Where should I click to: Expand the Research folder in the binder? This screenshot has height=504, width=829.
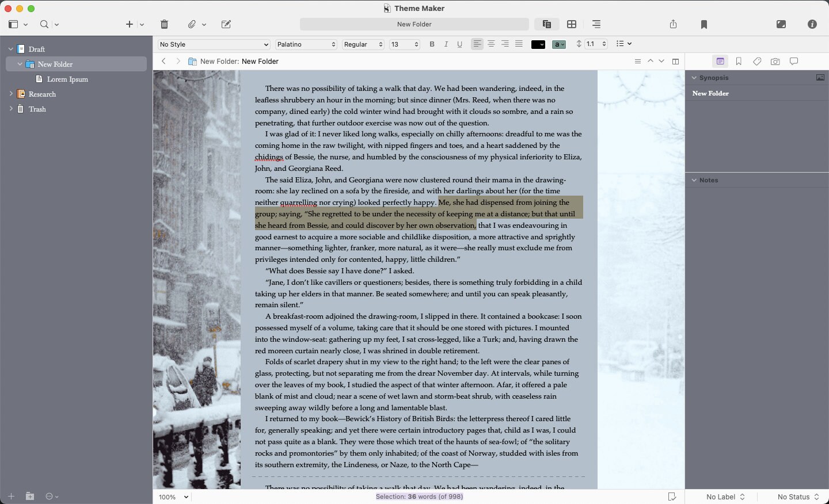coord(10,94)
